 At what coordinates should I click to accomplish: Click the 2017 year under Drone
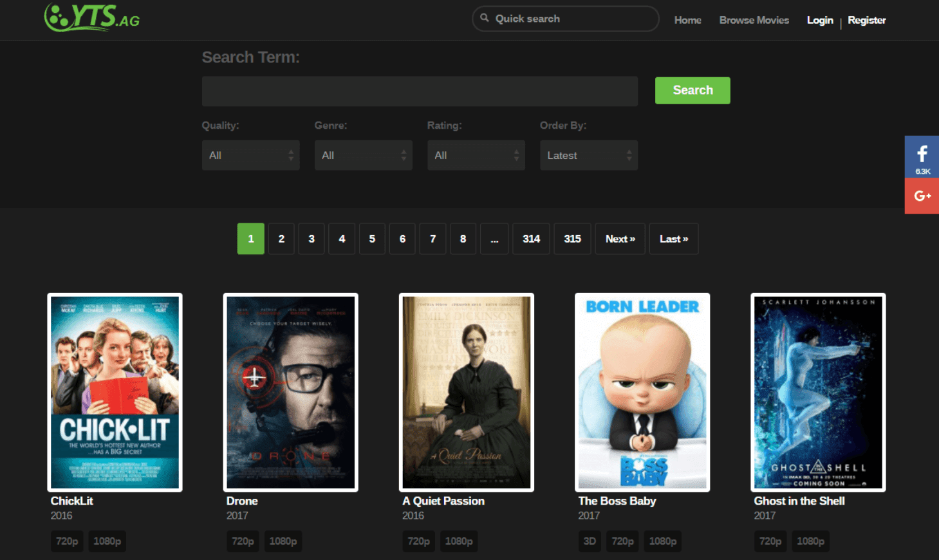(x=237, y=516)
